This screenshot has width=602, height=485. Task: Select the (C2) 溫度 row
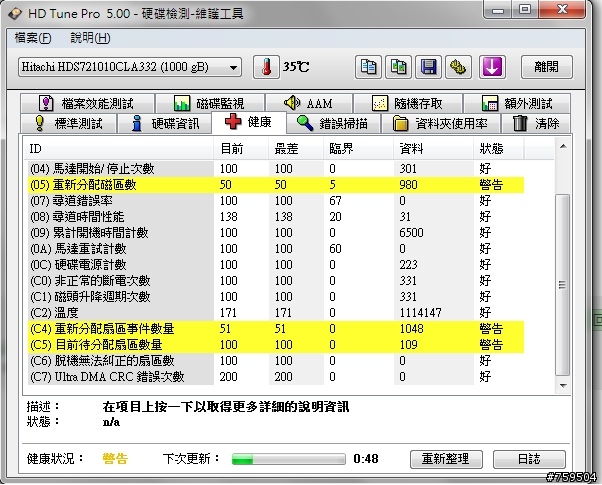pos(275,313)
